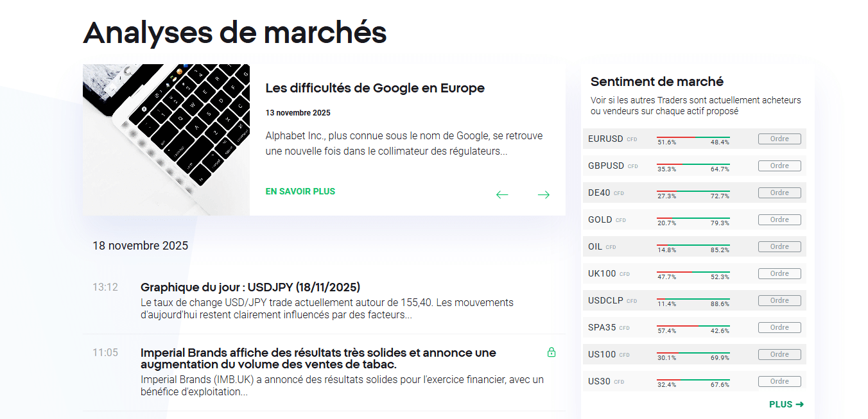
Task: Order the GBPUSD instrument
Action: click(779, 166)
